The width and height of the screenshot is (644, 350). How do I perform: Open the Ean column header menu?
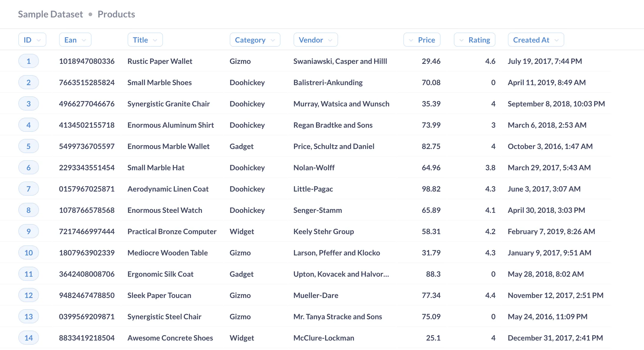pyautogui.click(x=75, y=40)
